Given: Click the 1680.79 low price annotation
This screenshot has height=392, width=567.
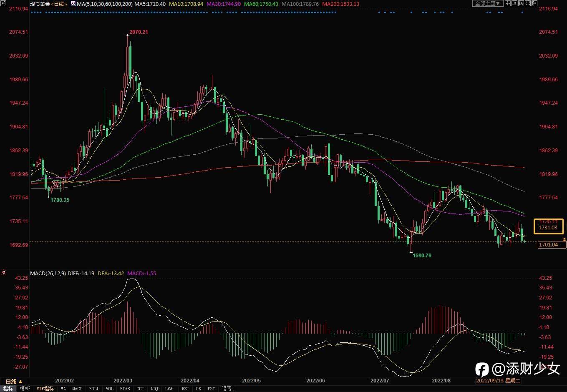Looking at the screenshot, I should click(x=422, y=255).
